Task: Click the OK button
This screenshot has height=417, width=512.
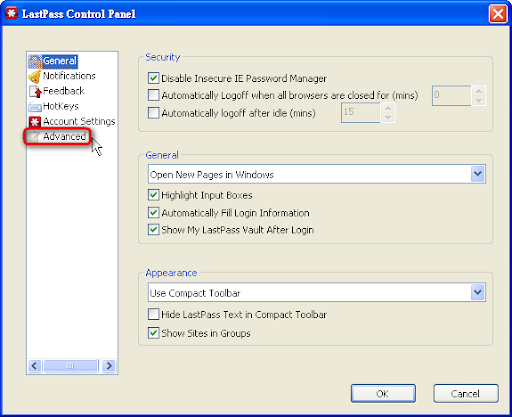Action: coord(383,394)
